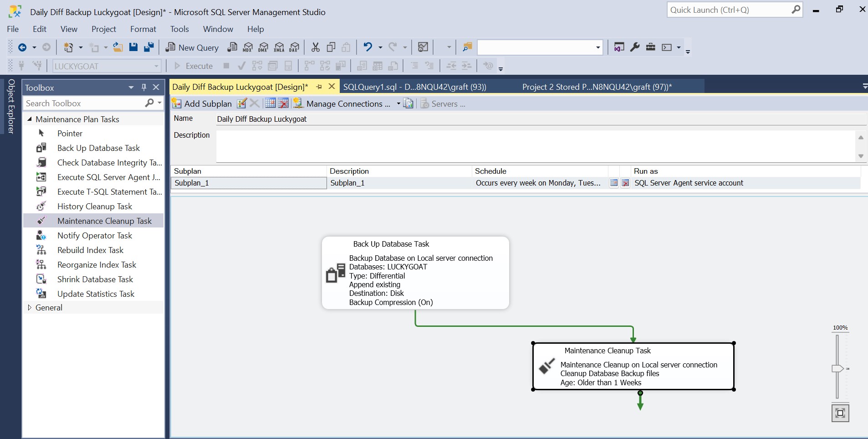Click the Cut scissors icon

(315, 47)
